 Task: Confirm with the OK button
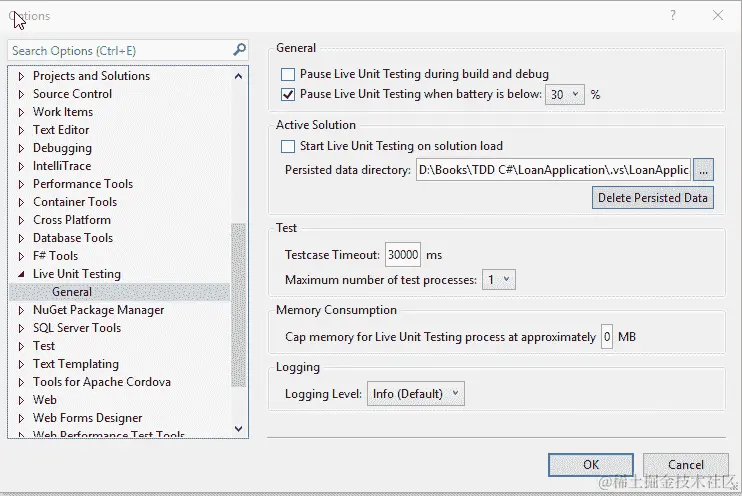click(x=591, y=465)
